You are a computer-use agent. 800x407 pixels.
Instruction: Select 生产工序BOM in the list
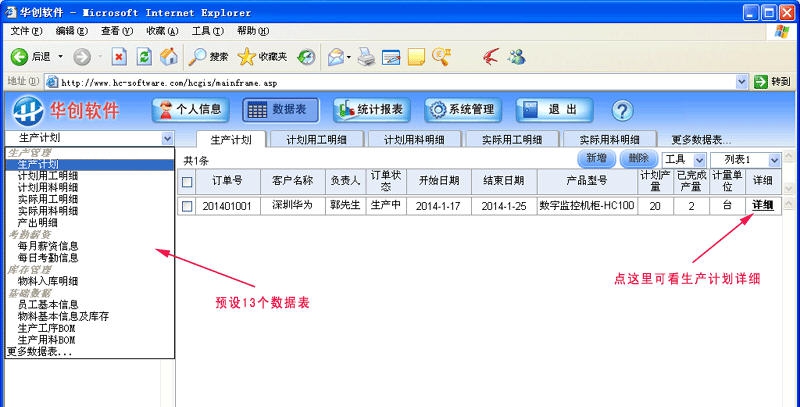click(x=89, y=328)
